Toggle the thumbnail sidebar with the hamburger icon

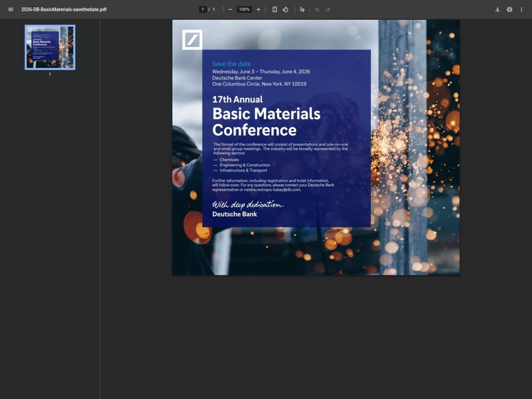[10, 9]
